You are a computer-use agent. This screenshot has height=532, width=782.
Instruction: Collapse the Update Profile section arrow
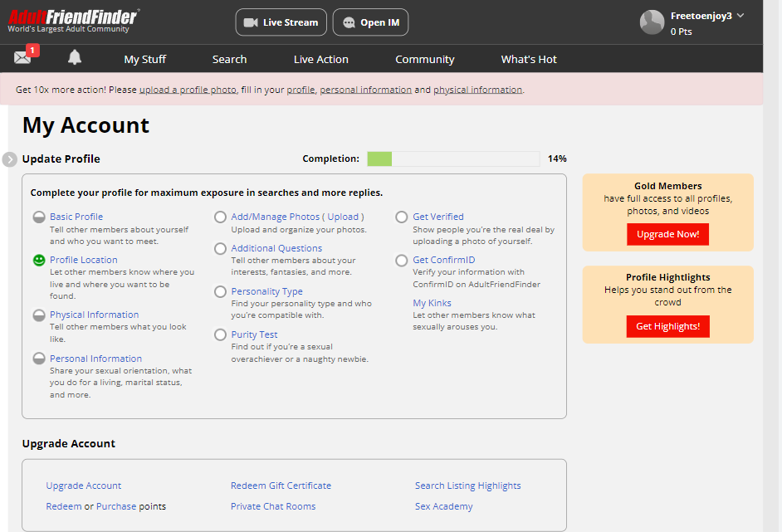[x=10, y=159]
